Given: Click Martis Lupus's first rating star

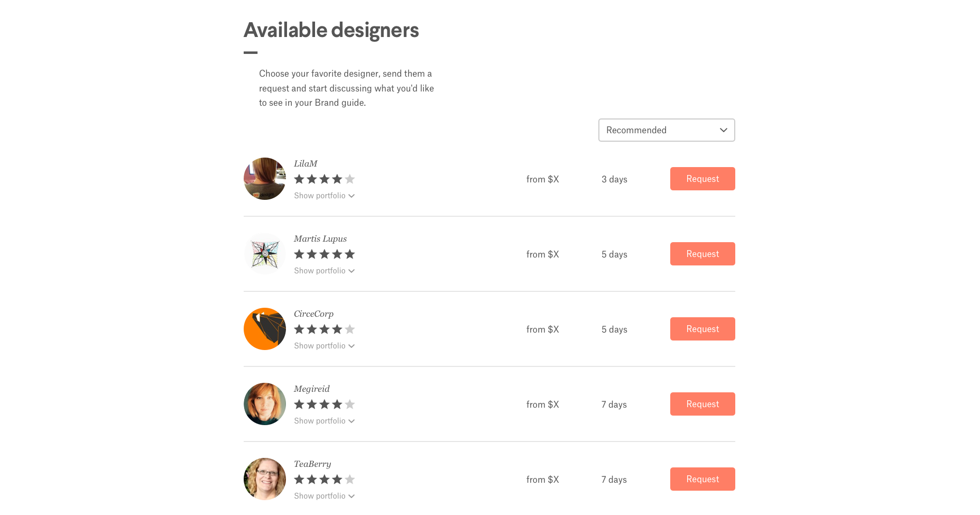Looking at the screenshot, I should (299, 254).
